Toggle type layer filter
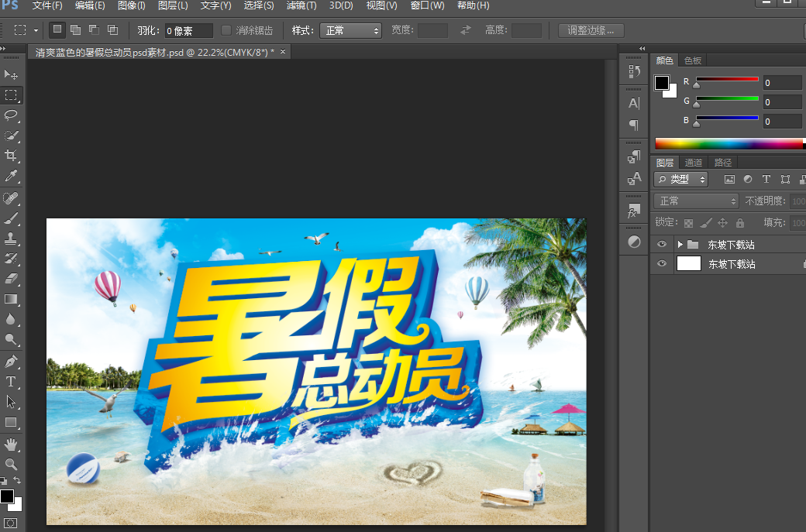The height and width of the screenshot is (532, 806). click(x=766, y=179)
